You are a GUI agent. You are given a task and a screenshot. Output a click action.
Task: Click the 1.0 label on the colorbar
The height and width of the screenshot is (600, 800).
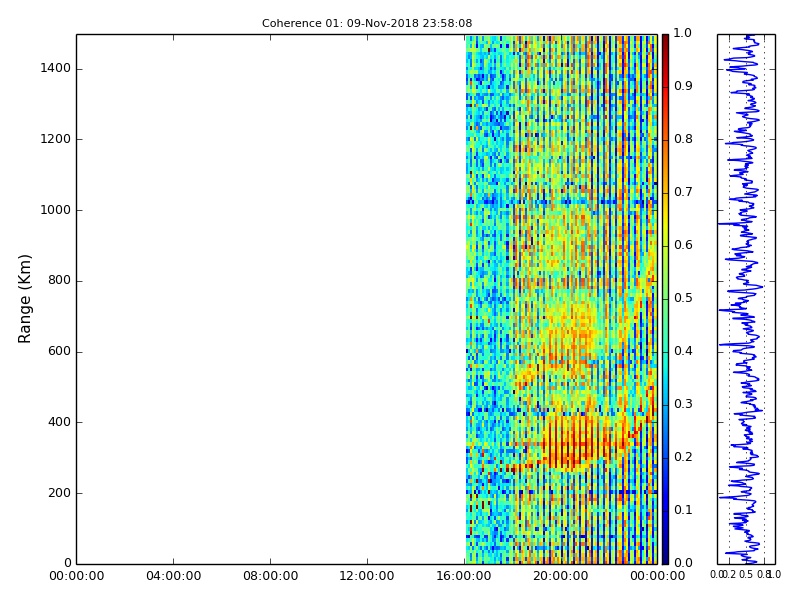tap(683, 33)
